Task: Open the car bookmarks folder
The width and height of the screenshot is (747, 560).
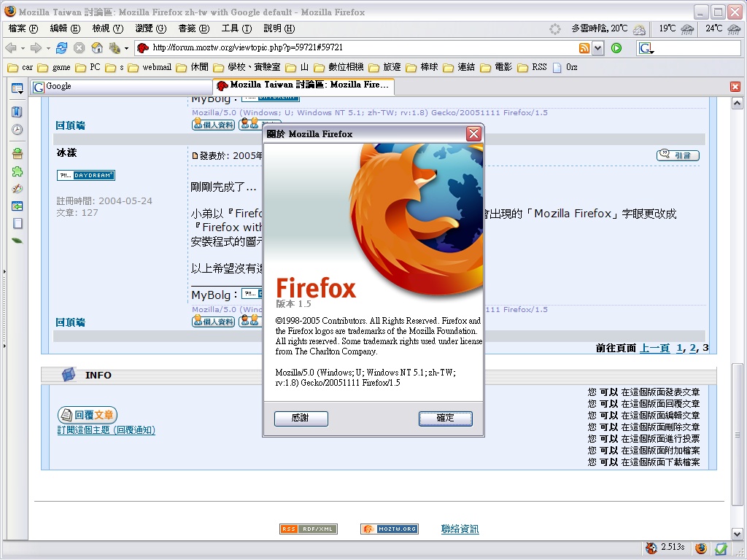Action: point(20,68)
